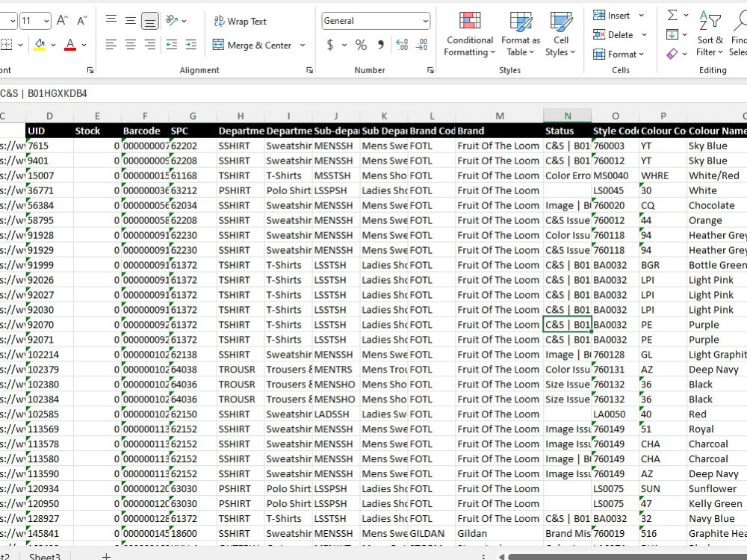Click Merge & Center button
The height and width of the screenshot is (560, 747).
tap(252, 46)
